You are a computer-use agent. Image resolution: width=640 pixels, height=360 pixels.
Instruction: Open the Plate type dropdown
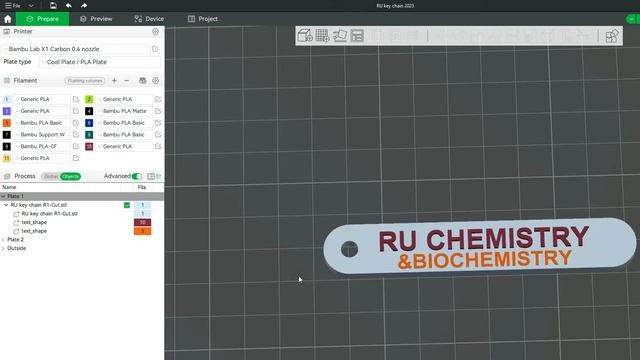[100, 62]
